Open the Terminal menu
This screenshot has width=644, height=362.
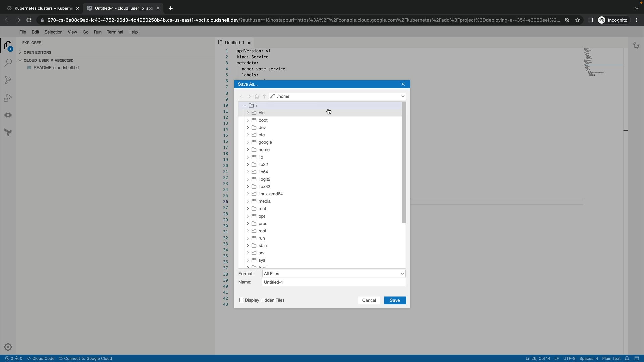[x=115, y=32]
